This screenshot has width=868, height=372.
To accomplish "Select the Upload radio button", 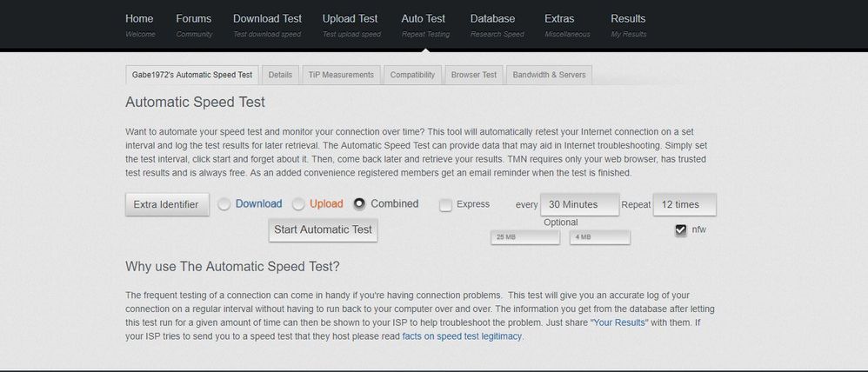I will coord(298,204).
